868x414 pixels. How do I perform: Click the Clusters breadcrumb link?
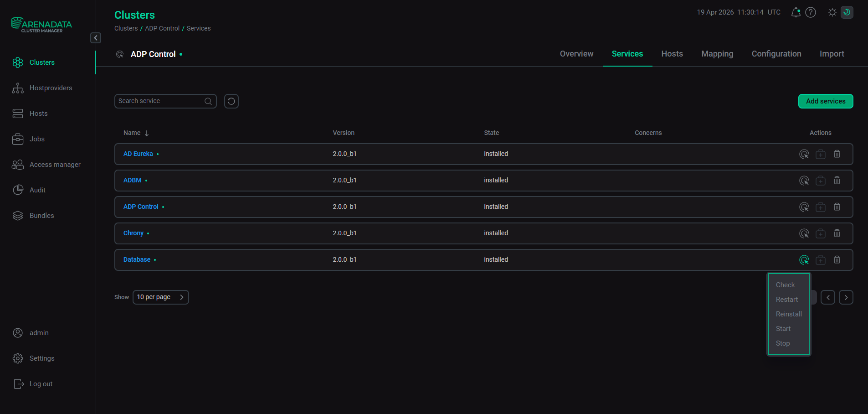126,28
